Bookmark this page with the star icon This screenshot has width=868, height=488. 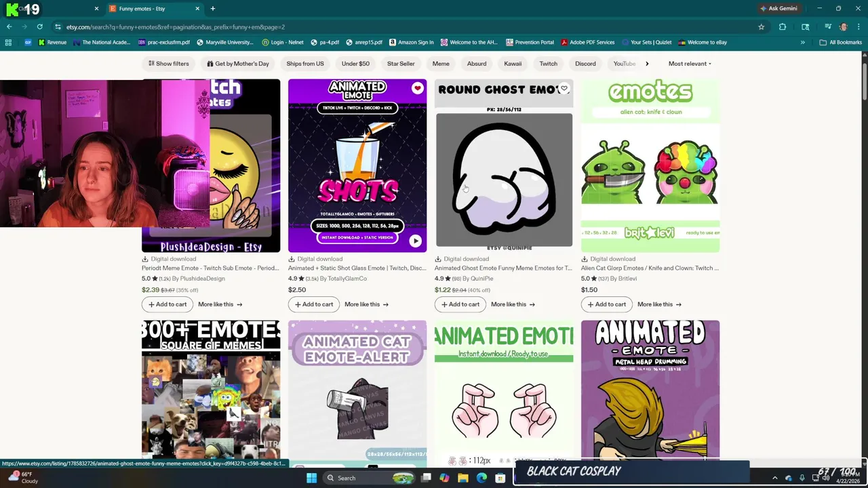click(x=761, y=26)
